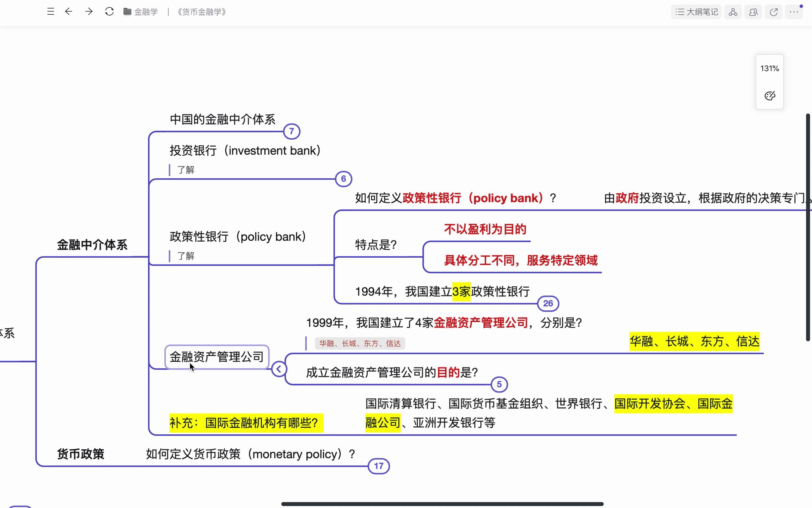Click the refresh sync icon

tap(109, 12)
